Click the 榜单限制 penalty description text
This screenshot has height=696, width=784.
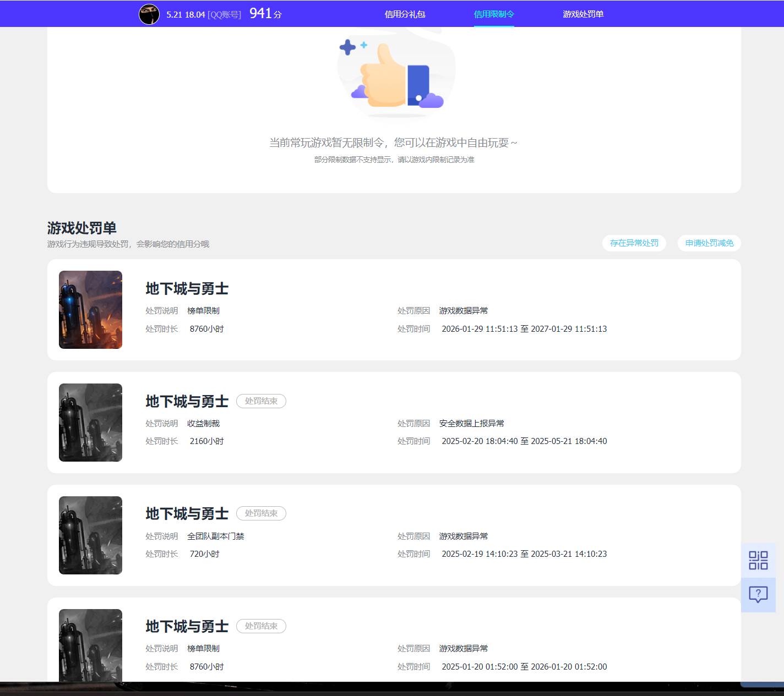tap(204, 310)
